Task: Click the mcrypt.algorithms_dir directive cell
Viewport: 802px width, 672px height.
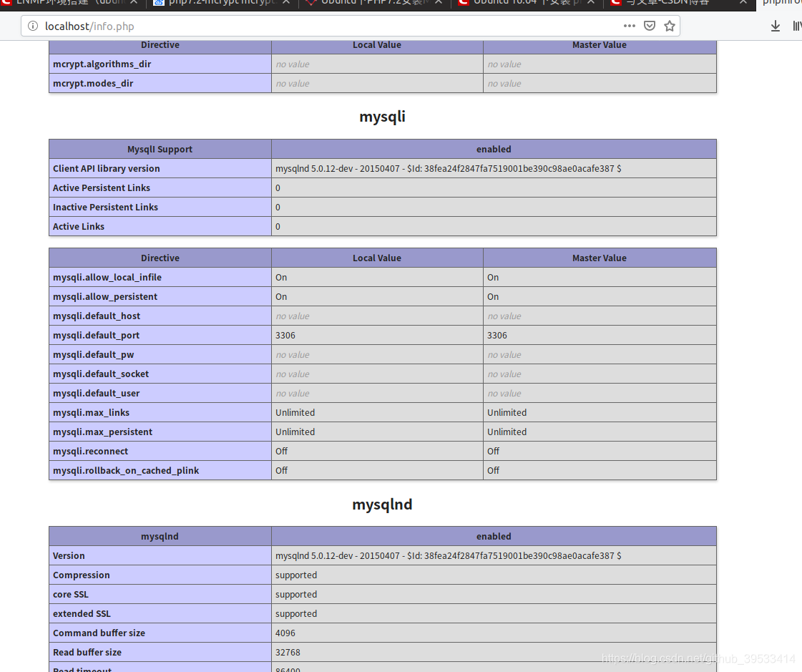Action: pos(160,64)
